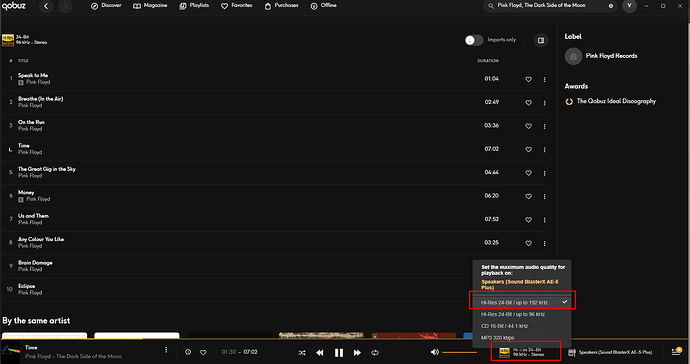
Task: Skip to the previous track
Action: 320,353
